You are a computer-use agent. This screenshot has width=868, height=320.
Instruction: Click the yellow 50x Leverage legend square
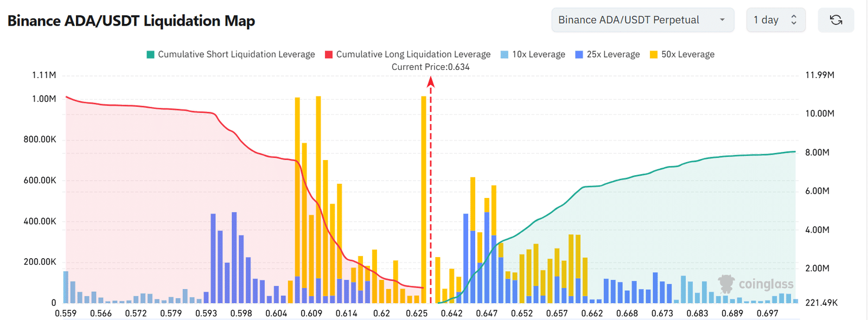pyautogui.click(x=654, y=55)
